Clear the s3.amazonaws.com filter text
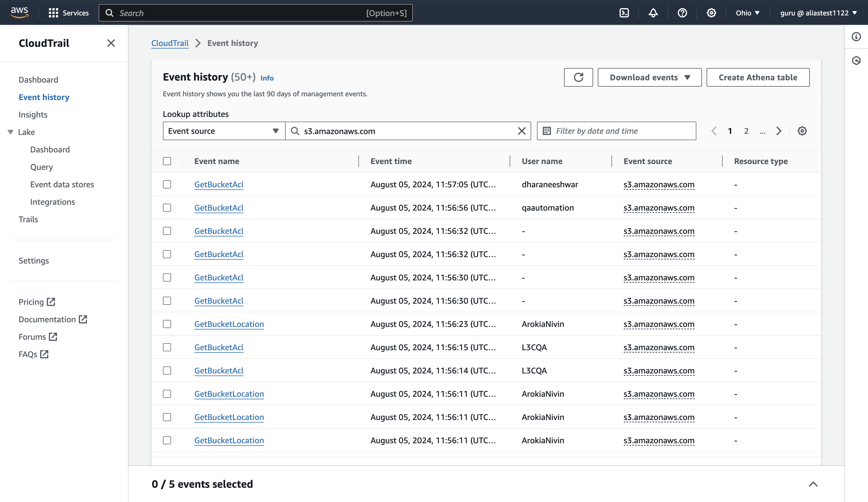The image size is (868, 502). point(522,131)
